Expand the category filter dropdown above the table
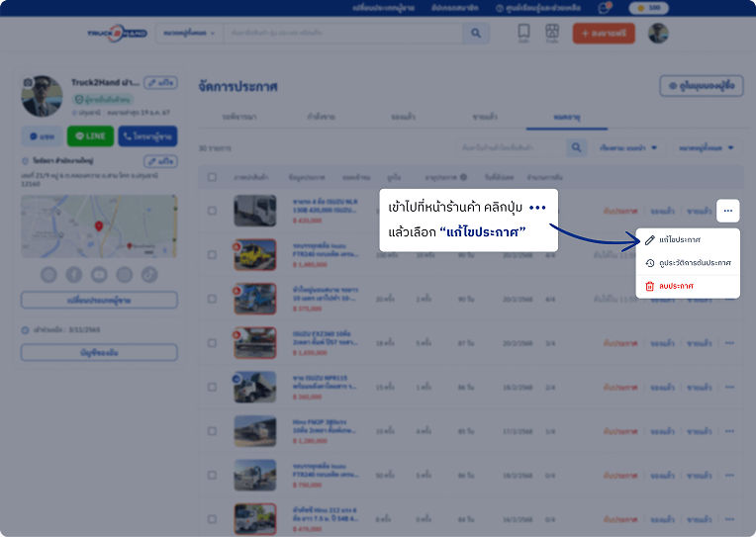The height and width of the screenshot is (537, 756). [707, 147]
